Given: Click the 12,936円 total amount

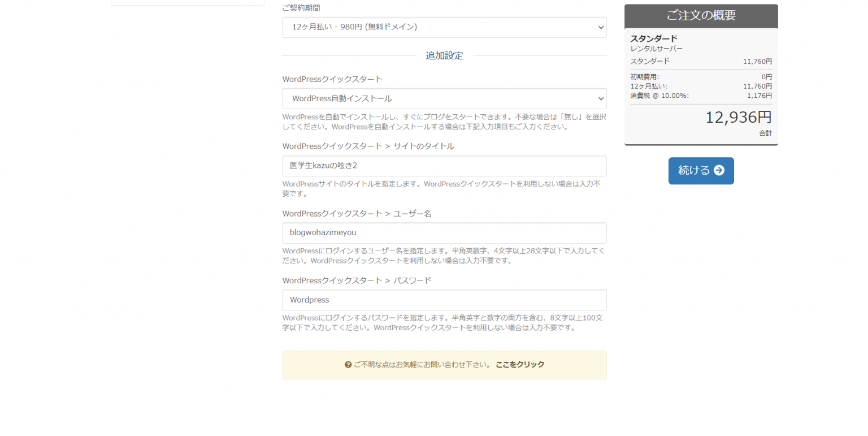Looking at the screenshot, I should (x=738, y=118).
